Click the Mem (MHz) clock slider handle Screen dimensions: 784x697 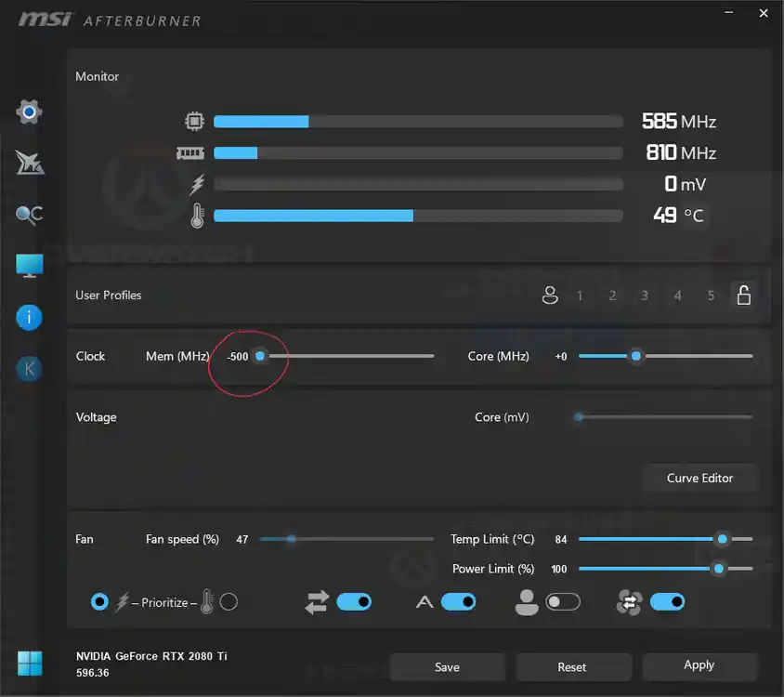pyautogui.click(x=260, y=356)
